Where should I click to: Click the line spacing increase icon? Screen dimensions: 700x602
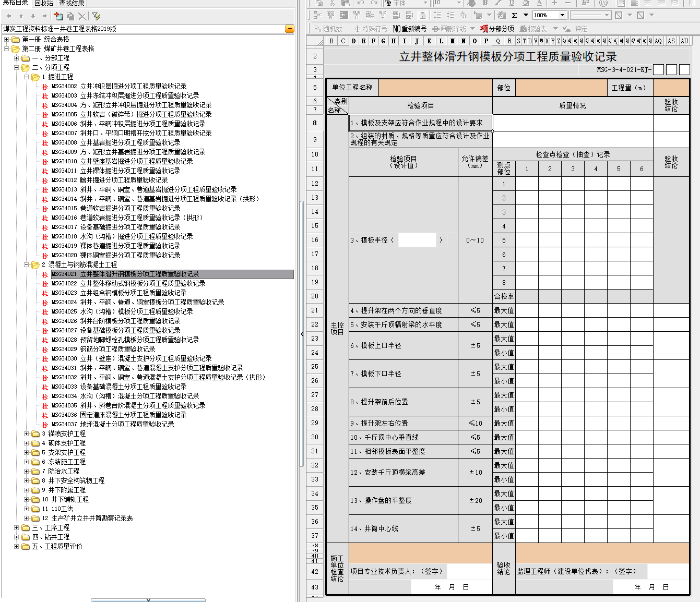point(437,15)
